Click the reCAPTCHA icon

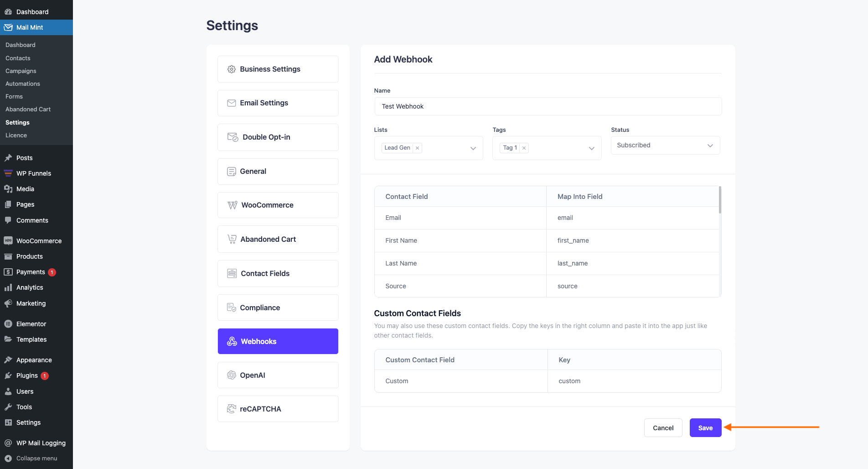point(232,409)
